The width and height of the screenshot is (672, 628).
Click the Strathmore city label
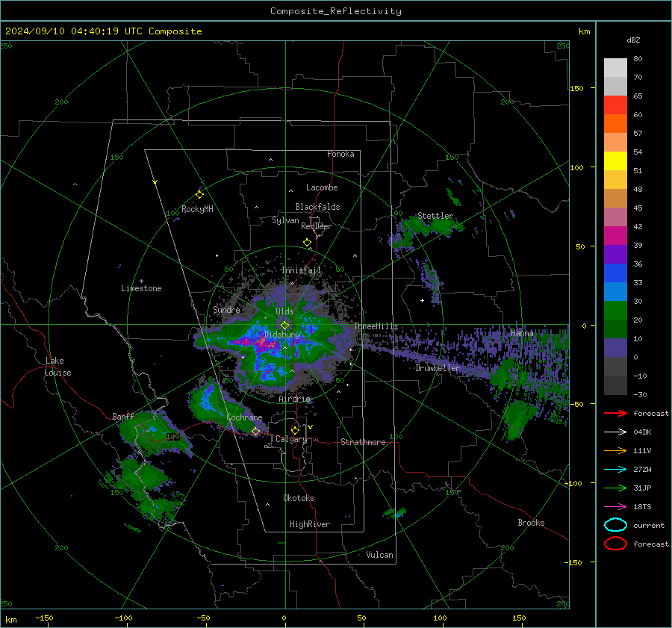pyautogui.click(x=363, y=442)
